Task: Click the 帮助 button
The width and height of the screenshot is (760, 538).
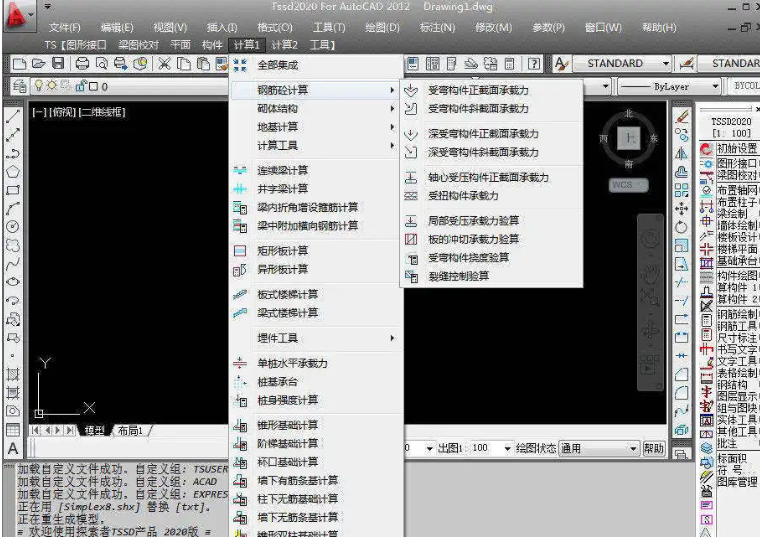Action: pos(653,448)
